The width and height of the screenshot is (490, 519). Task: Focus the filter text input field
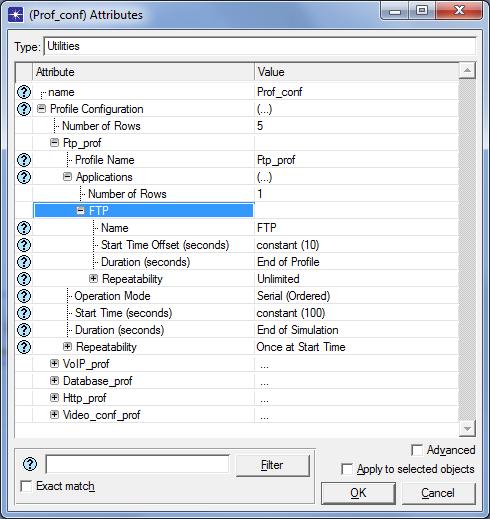(x=137, y=464)
